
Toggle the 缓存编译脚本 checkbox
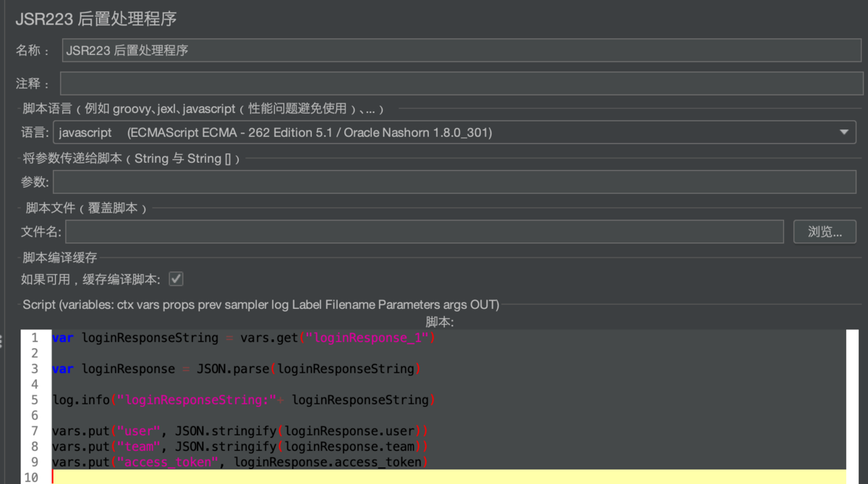175,279
